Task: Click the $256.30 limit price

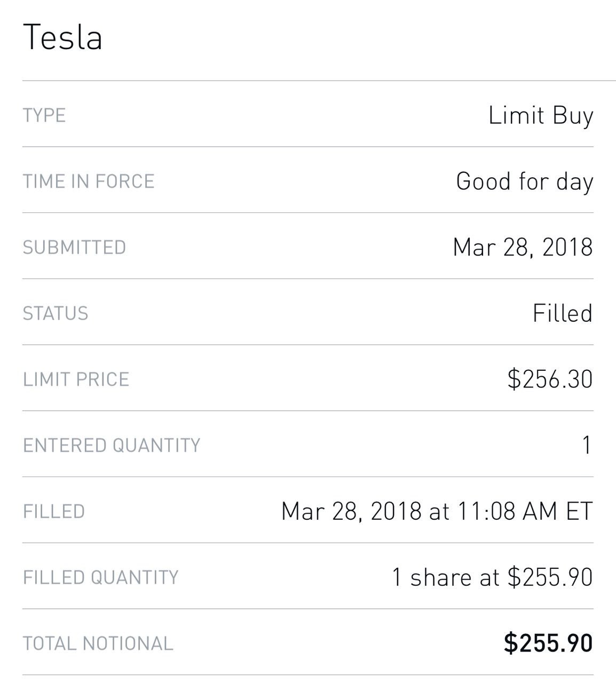Action: [x=550, y=379]
